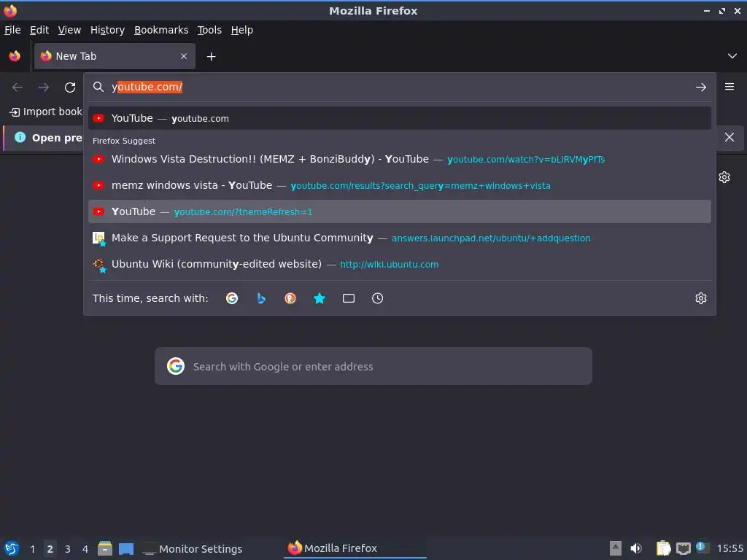Open the Bookmarks menu
The height and width of the screenshot is (560, 747).
(x=161, y=30)
